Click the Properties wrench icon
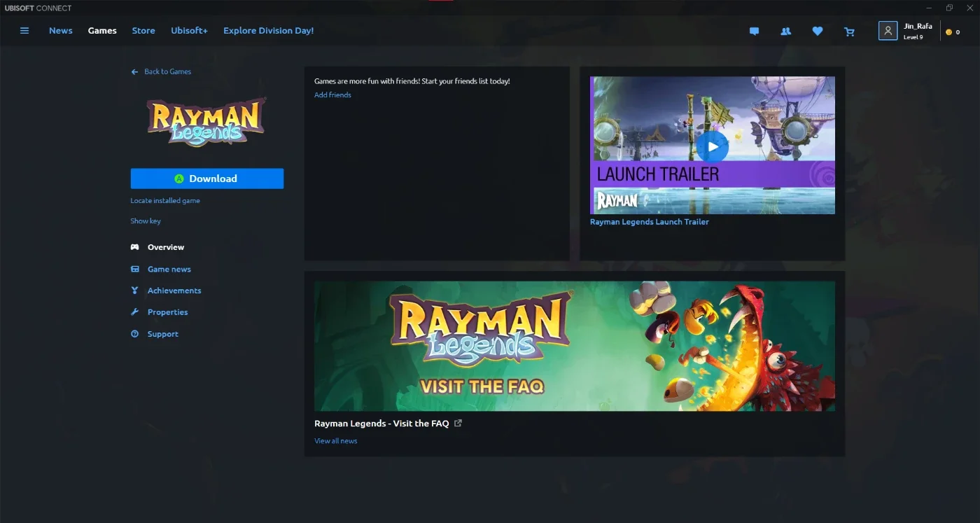The image size is (980, 523). pos(135,312)
